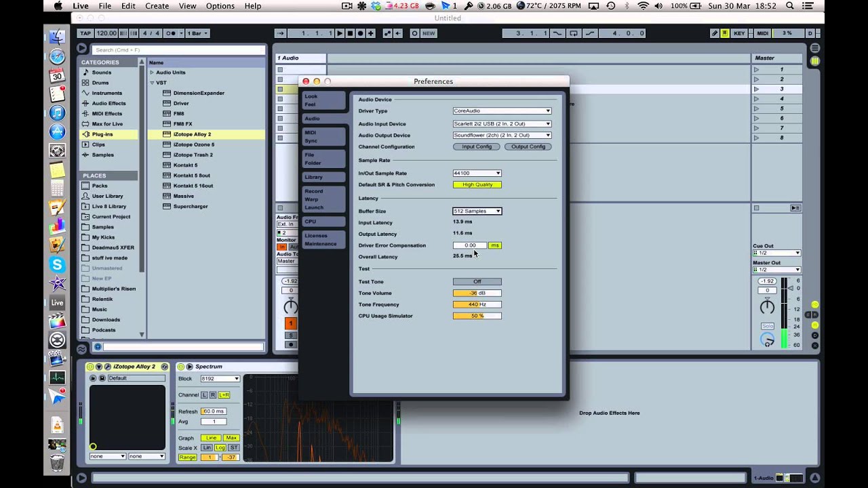868x488 pixels.
Task: Open Current Project under Places
Action: tap(111, 217)
